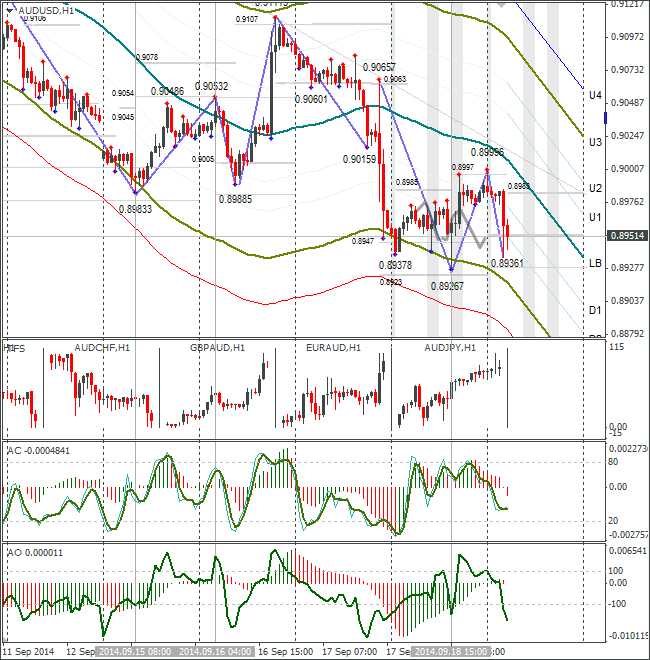Image resolution: width=650 pixels, height=660 pixels.
Task: Click the 0.90601 price label
Action: click(311, 99)
